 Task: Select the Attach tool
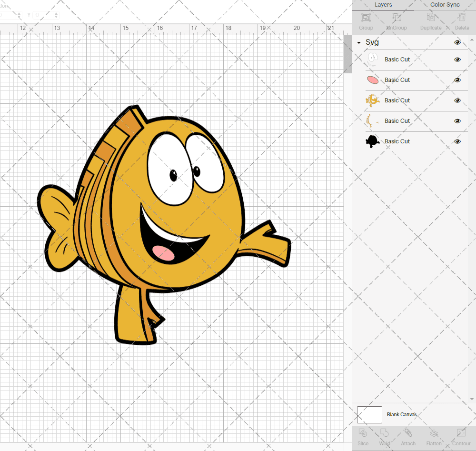pyautogui.click(x=408, y=433)
